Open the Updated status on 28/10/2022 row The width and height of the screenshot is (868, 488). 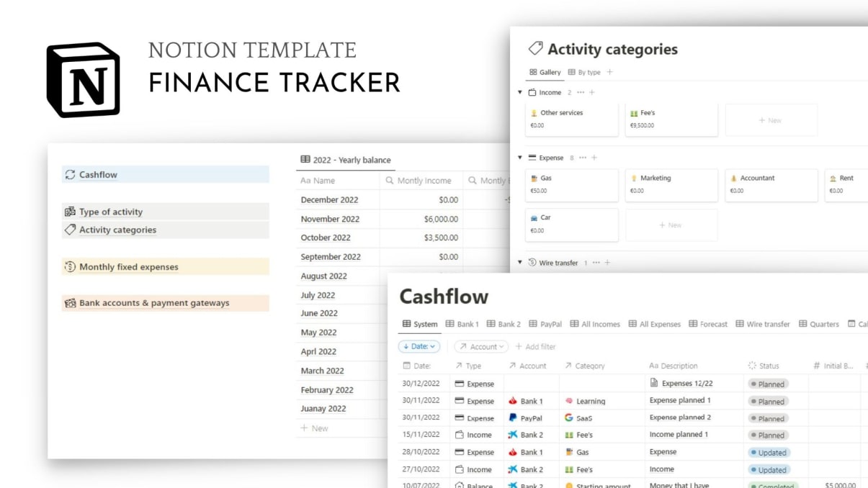click(769, 453)
